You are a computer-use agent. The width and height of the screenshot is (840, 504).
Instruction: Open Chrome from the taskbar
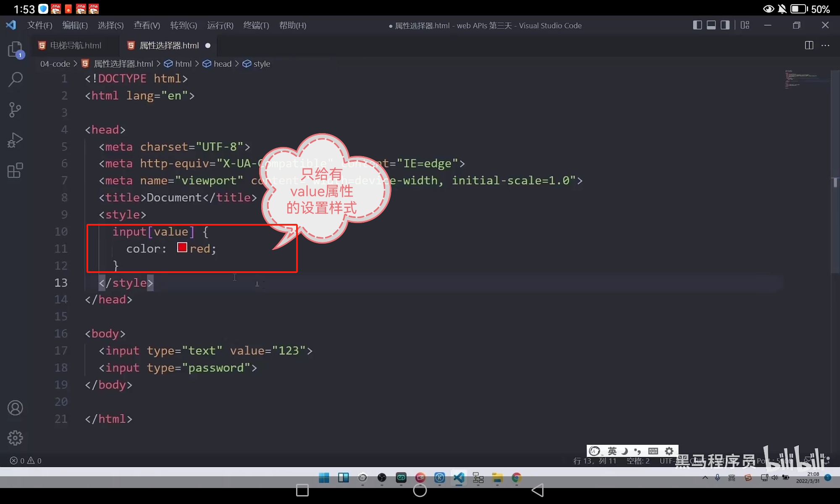[x=516, y=478]
